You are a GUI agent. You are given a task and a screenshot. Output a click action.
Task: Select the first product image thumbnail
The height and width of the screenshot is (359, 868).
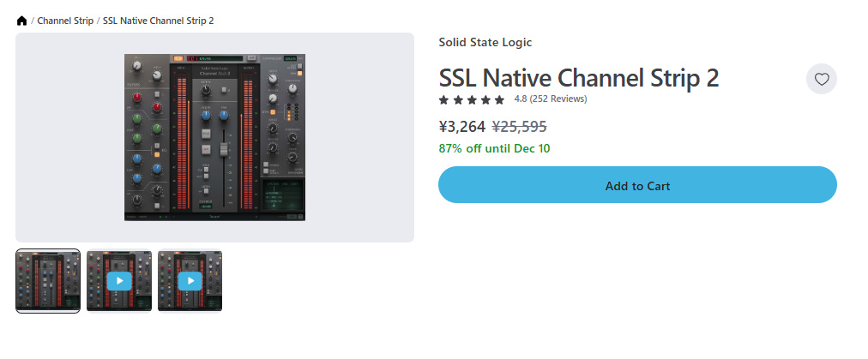click(x=48, y=281)
